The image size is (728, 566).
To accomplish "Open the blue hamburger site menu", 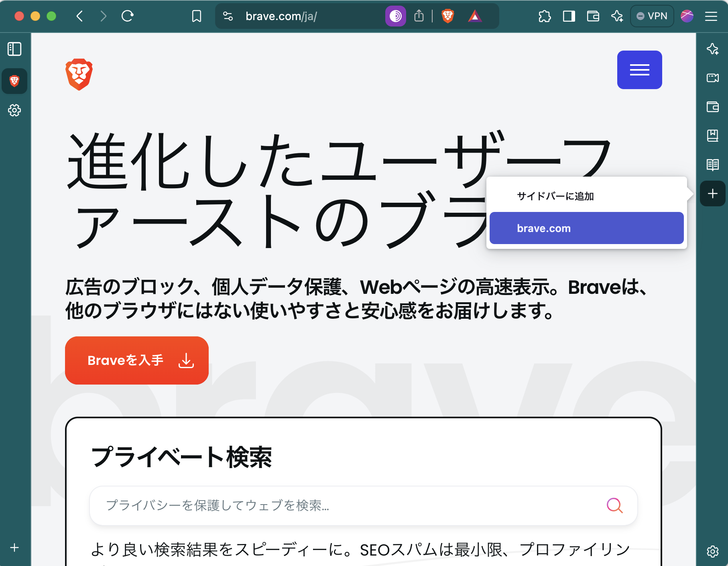I will coord(640,70).
